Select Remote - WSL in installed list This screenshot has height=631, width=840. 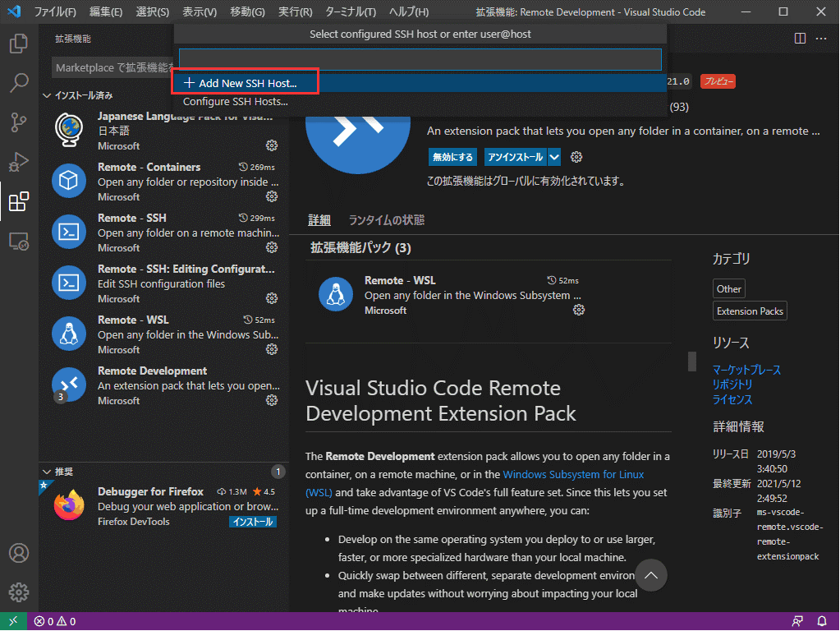(163, 334)
